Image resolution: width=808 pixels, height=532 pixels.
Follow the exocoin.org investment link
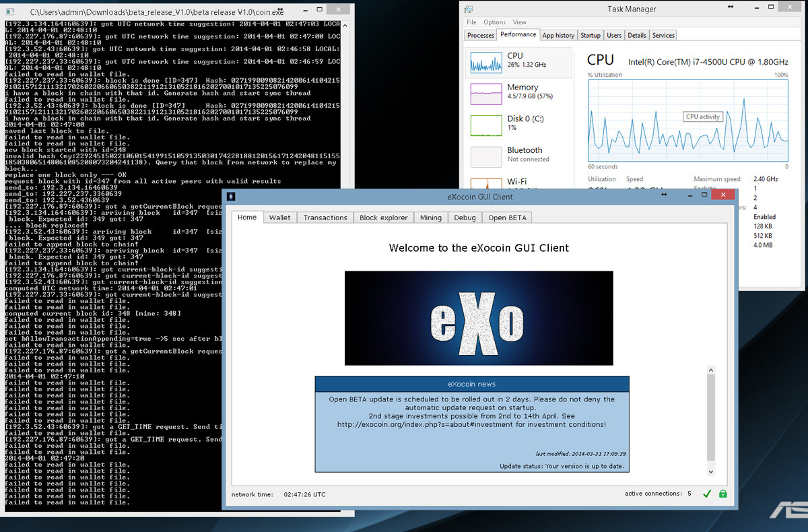(x=426, y=424)
